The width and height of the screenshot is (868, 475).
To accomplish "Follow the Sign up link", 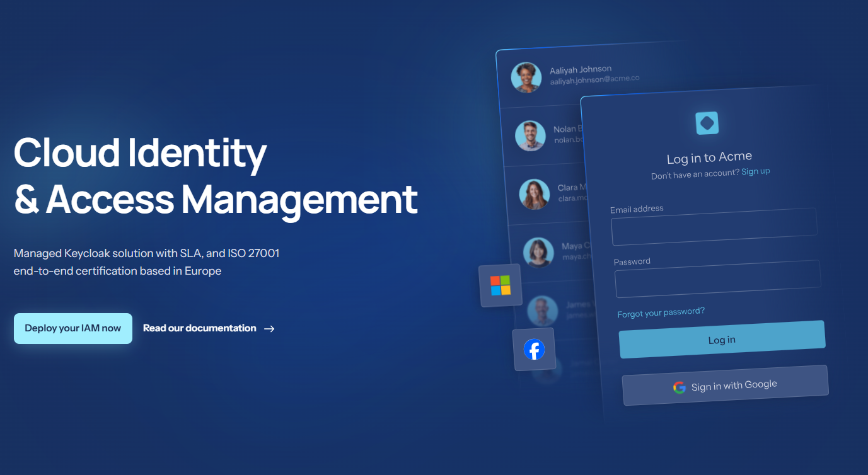I will tap(755, 171).
